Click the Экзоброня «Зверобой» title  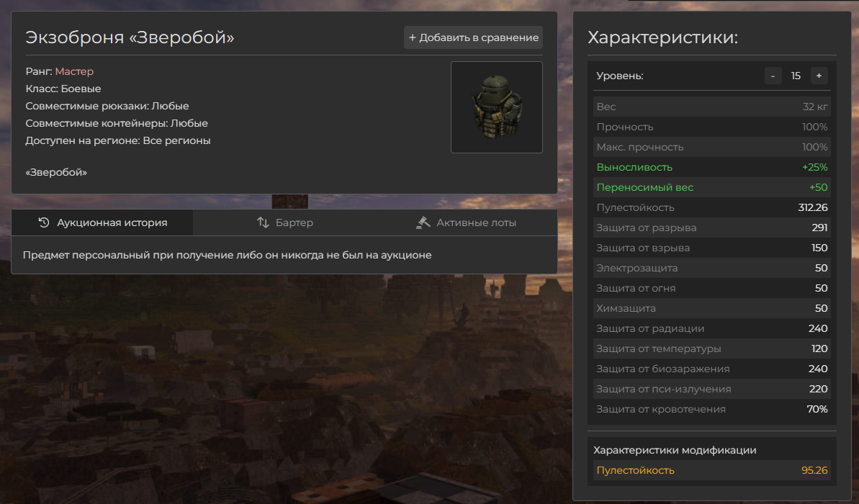[130, 37]
